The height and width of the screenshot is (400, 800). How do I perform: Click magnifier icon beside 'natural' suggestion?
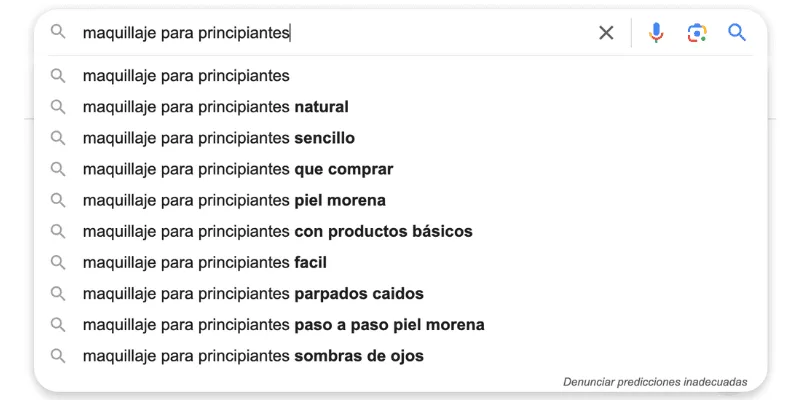tap(59, 107)
